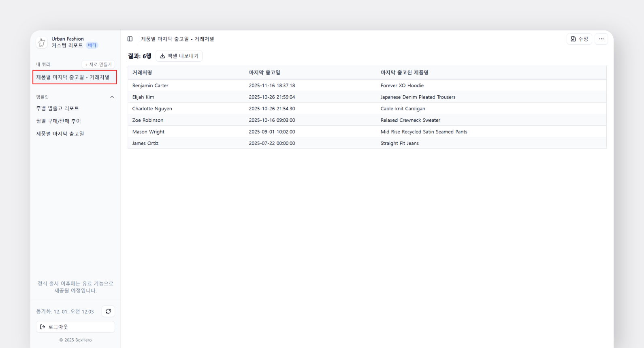
Task: Click the Straight Fit Jeans cell
Action: coord(399,144)
